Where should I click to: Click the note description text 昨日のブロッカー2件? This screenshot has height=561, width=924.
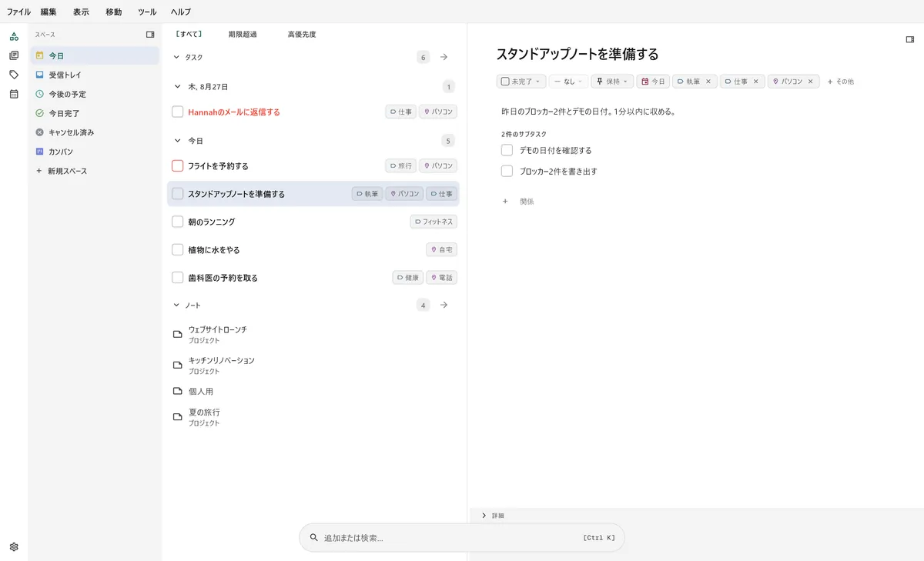point(588,112)
